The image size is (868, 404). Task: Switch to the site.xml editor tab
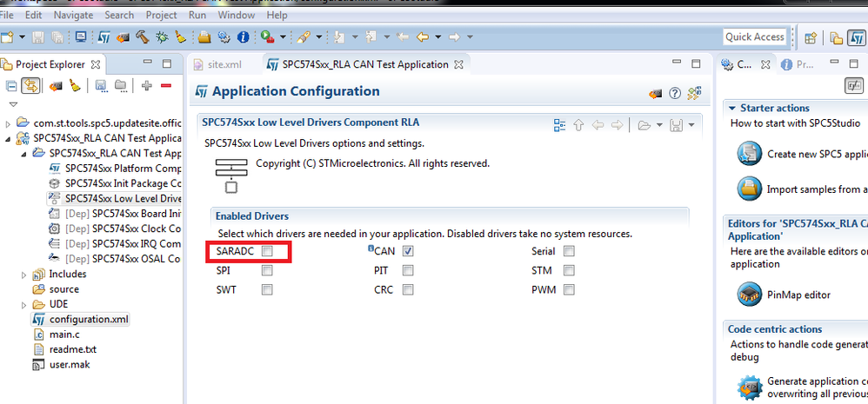coord(218,64)
